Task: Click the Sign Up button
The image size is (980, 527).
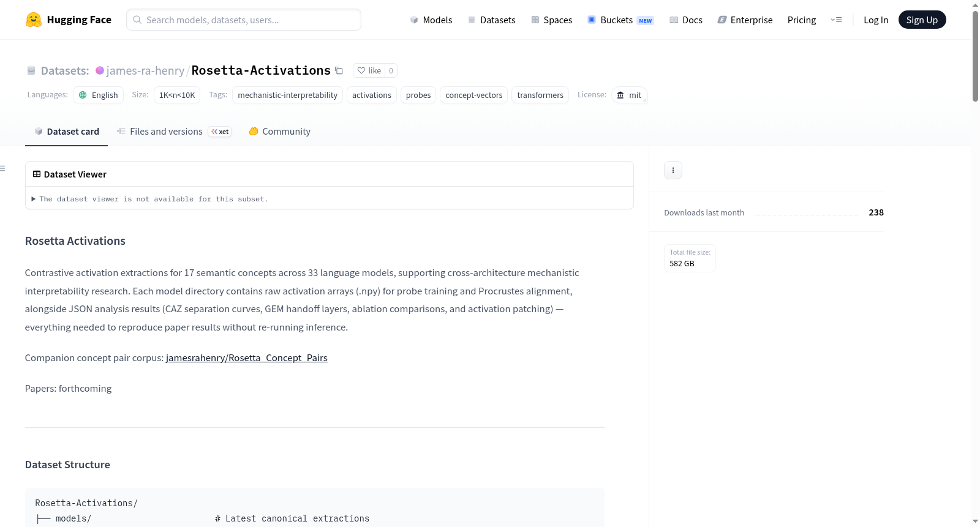Action: pos(922,20)
